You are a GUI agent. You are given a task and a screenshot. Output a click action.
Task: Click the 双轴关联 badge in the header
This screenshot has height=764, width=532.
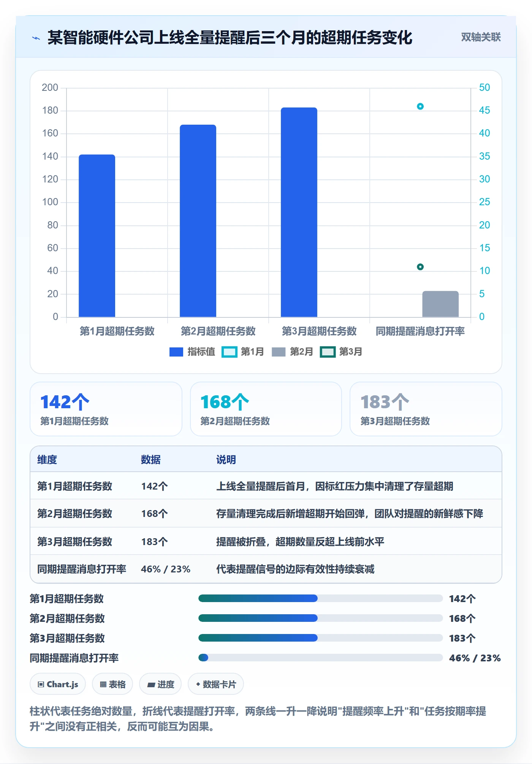pos(481,37)
